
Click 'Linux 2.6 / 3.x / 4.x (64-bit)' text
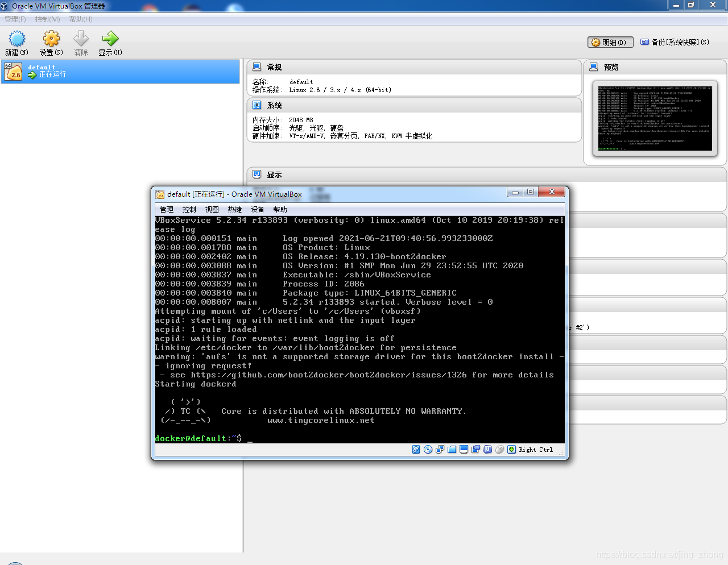point(340,90)
